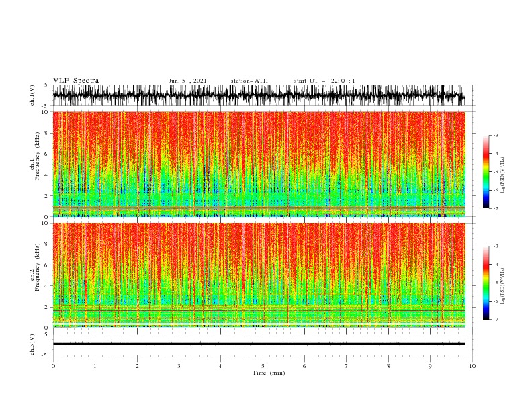Click inside the ch.1 spectrogram plot
Screen dimensions: 532x411
(x=259, y=164)
